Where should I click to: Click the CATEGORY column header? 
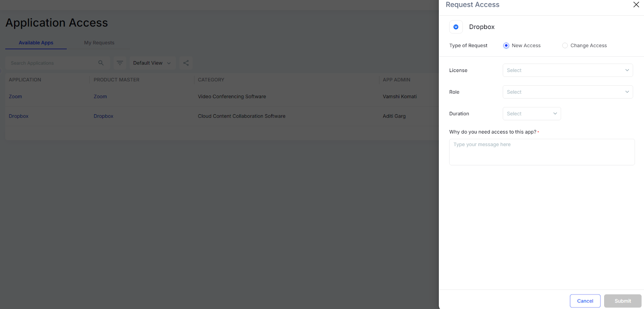[x=211, y=80]
